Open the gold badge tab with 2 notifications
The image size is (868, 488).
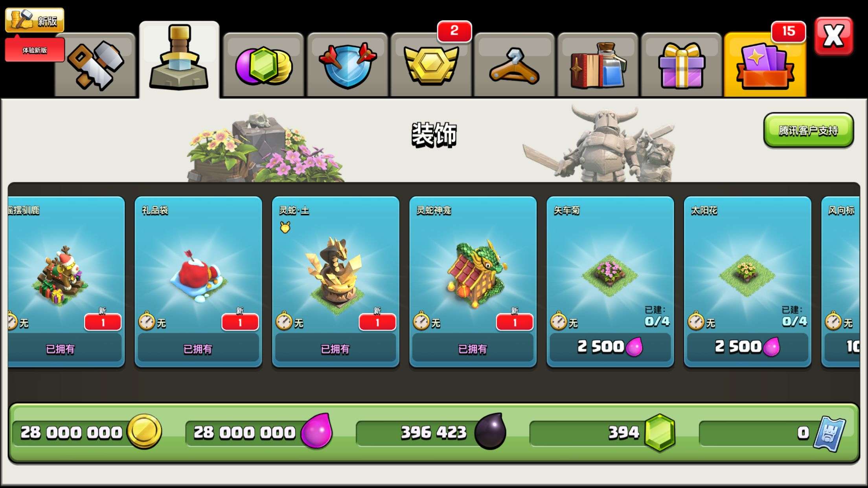pos(431,65)
